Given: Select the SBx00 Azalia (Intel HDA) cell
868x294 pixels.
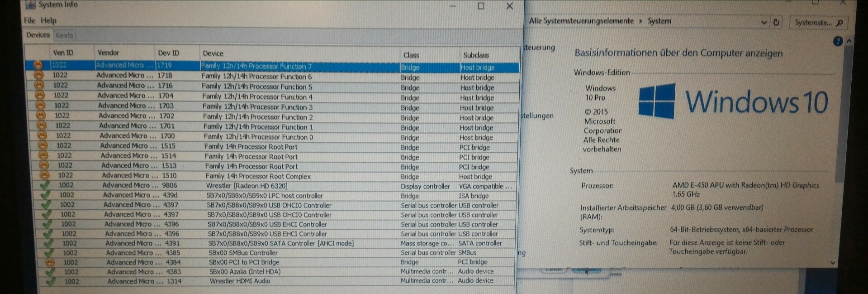Looking at the screenshot, I should 304,272.
